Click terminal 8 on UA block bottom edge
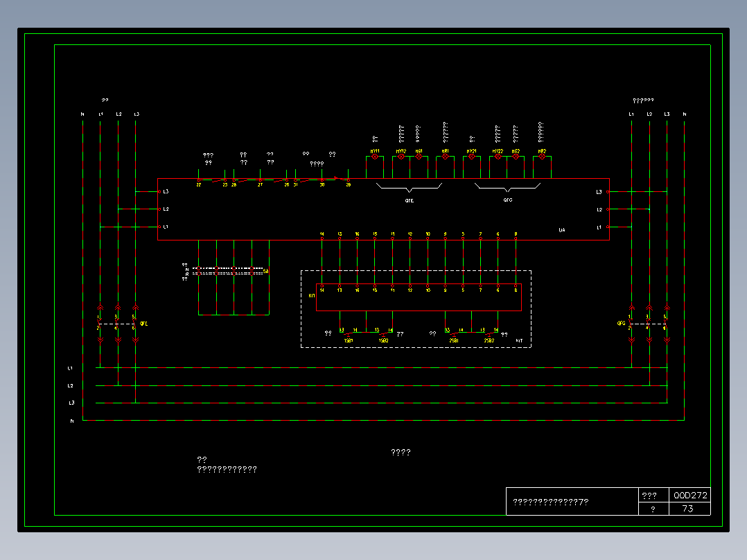Image resolution: width=747 pixels, height=560 pixels. pos(516,234)
